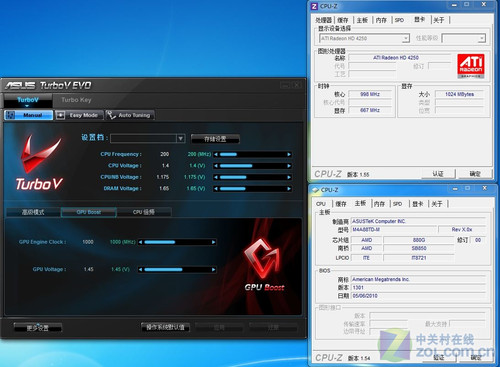Click the Manual mode icon in TurboV
500x367 pixels.
[x=11, y=115]
